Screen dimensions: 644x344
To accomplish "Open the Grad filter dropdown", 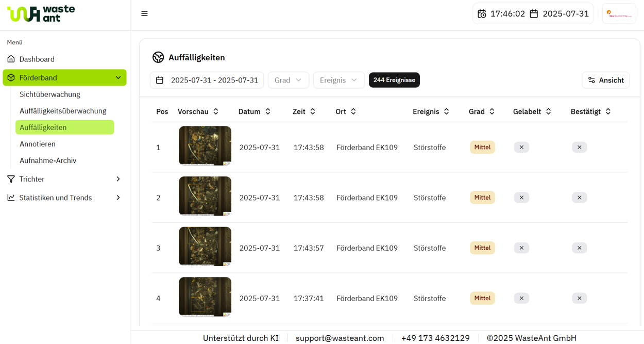I will [289, 80].
